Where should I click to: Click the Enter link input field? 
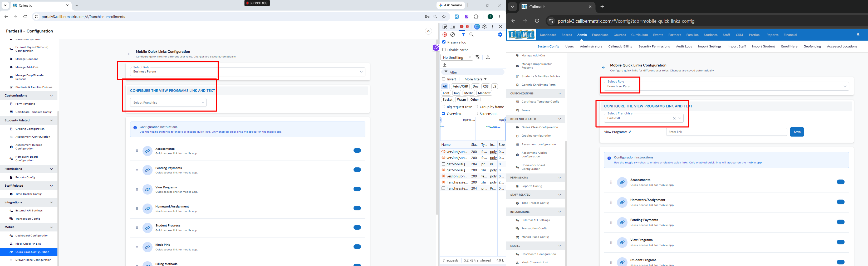(726, 132)
